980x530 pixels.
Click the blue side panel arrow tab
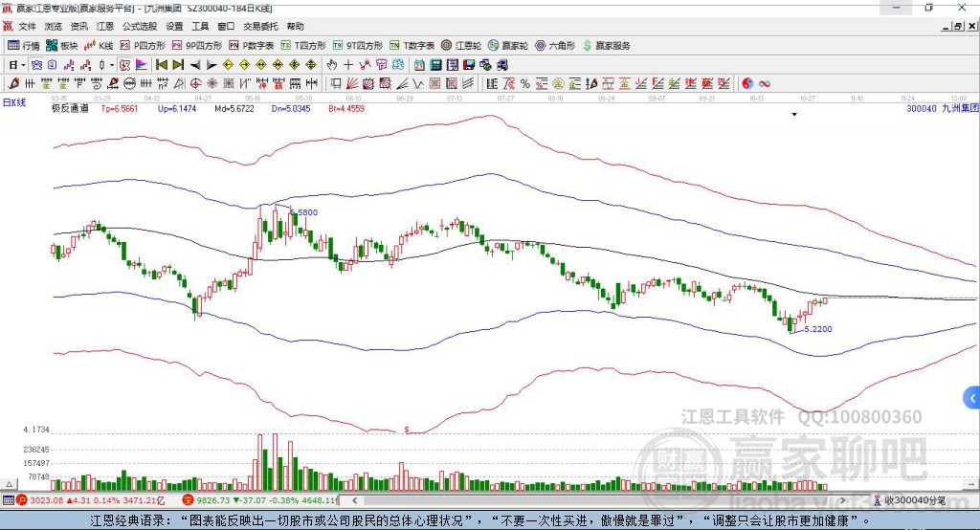coord(972,398)
